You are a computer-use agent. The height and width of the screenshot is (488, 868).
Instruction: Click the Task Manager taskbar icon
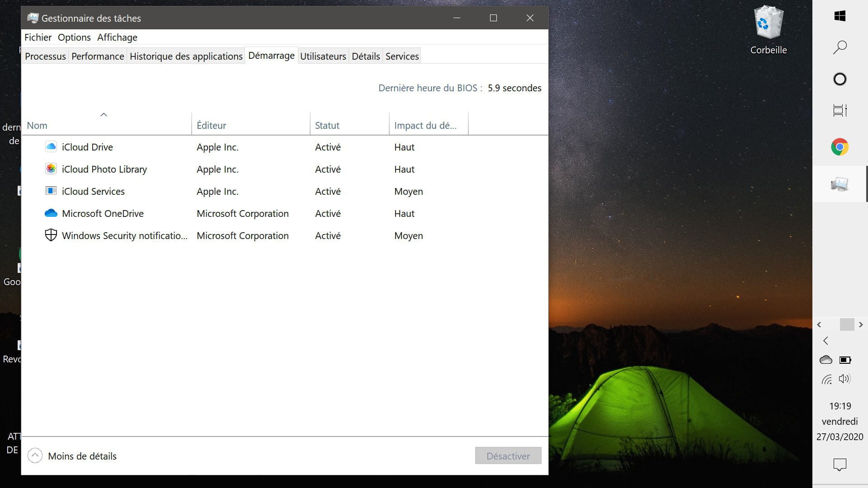pyautogui.click(x=840, y=184)
